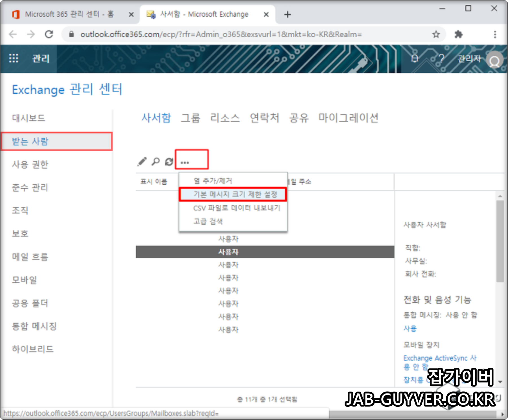Open the help question mark icon
Screen dimensions: 508x420
pyautogui.click(x=441, y=58)
